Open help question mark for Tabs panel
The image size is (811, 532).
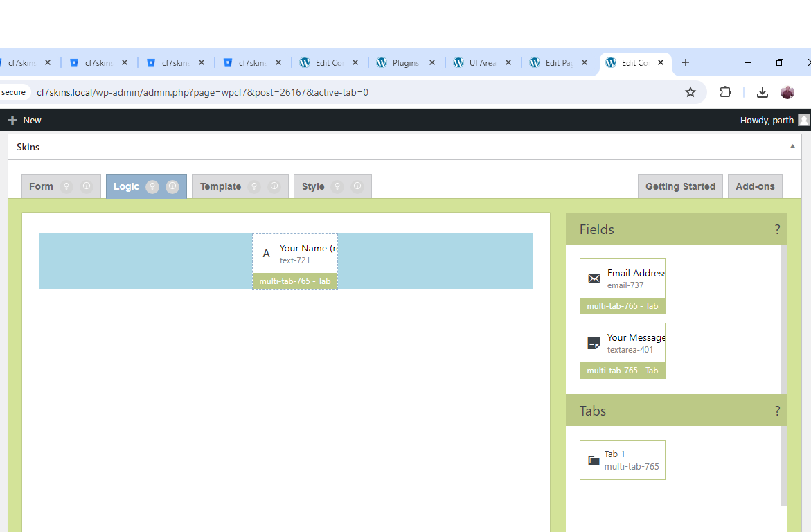pyautogui.click(x=777, y=411)
